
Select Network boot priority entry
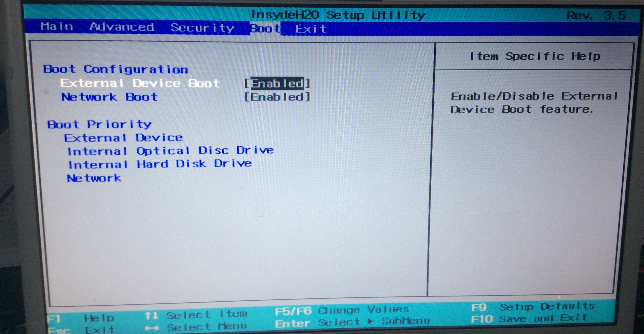94,178
